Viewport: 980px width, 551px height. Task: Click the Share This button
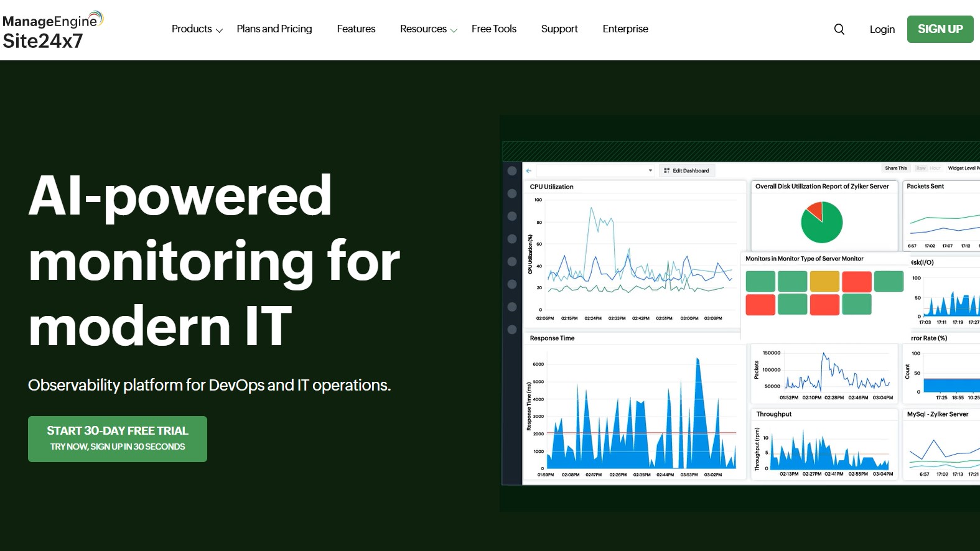[x=895, y=169]
